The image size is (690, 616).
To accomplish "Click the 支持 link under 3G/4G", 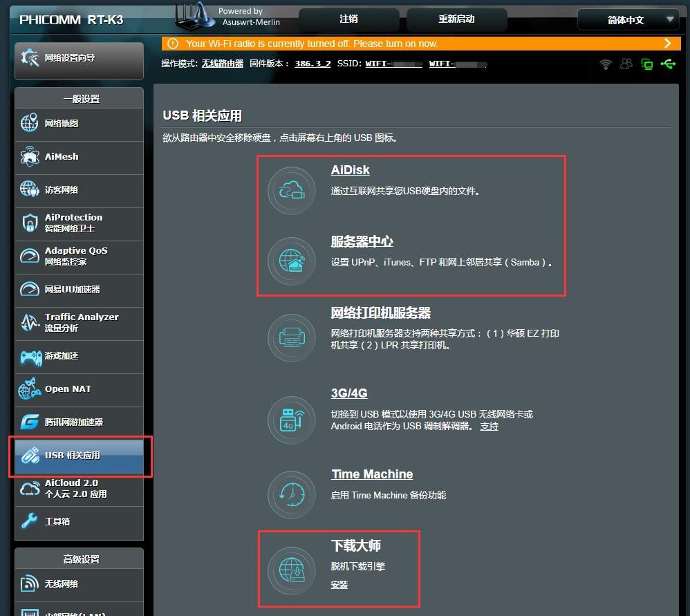I will 489,427.
